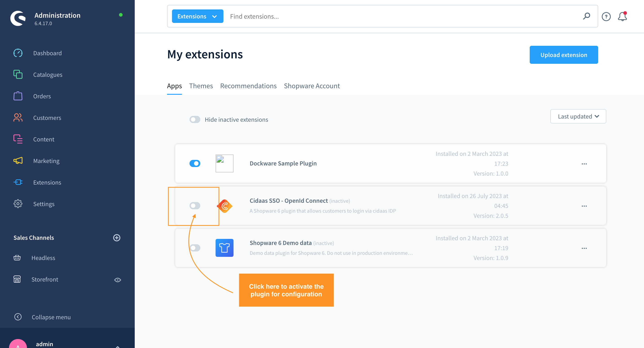Click the Cidaas SSO plugin logo

(x=225, y=206)
